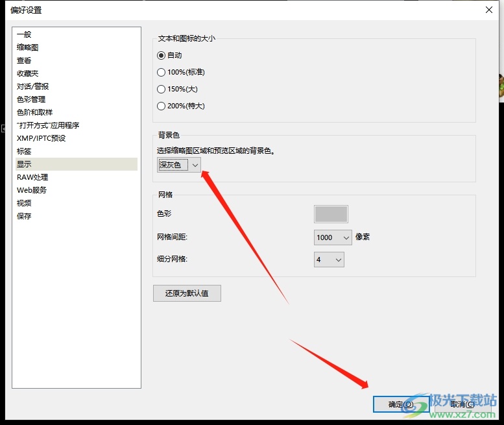Select the highlighted 显示 category
Screen dimensions: 504x425
(x=77, y=164)
